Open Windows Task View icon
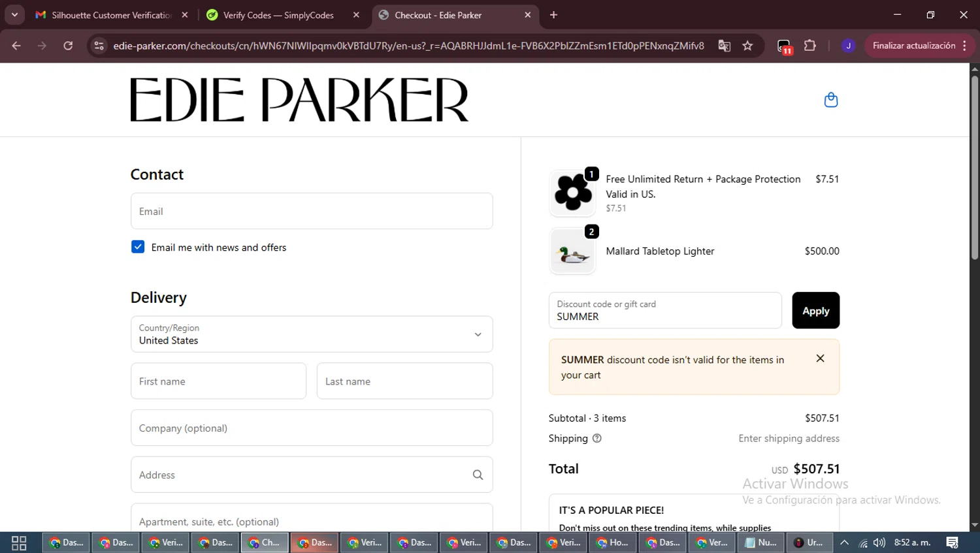The image size is (980, 553). click(x=19, y=543)
